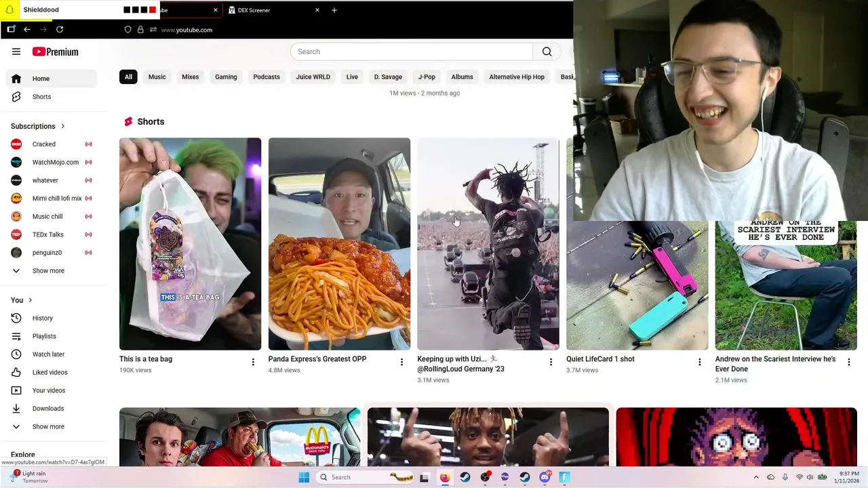Click the YouTube search input field
This screenshot has width=868, height=488.
(x=412, y=52)
